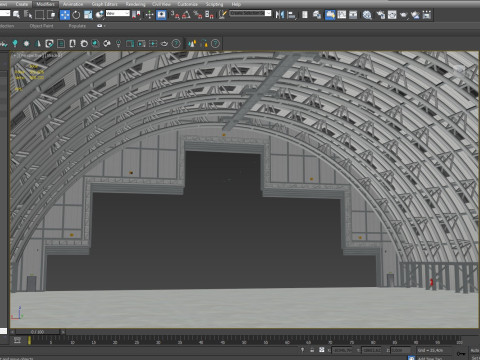This screenshot has width=480, height=360.
Task: Click the Render Production teapot icon
Action: click(x=403, y=14)
